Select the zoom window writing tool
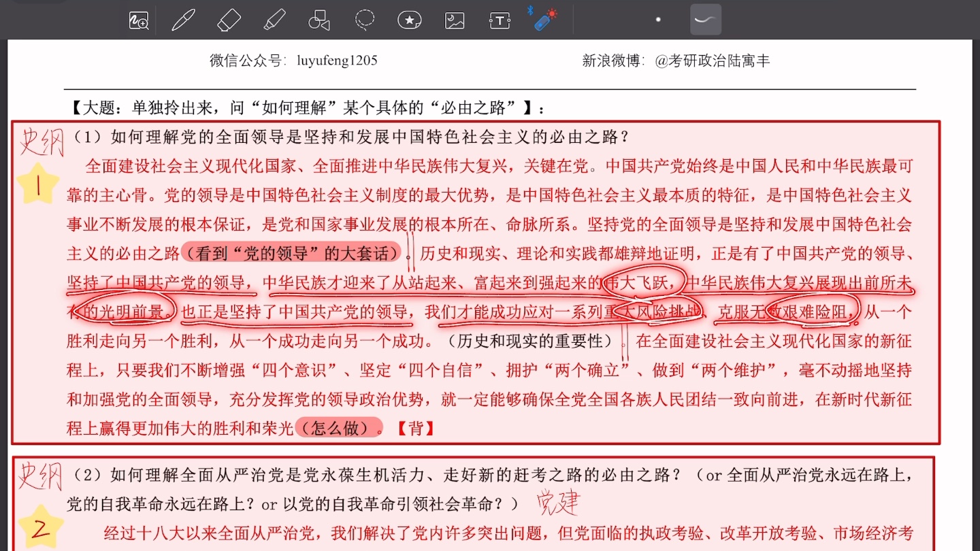 point(139,20)
